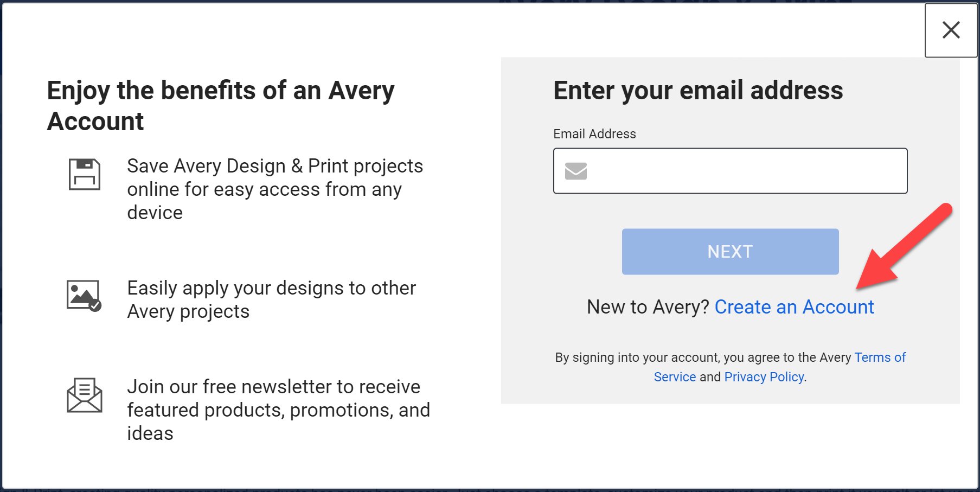Click the newsletter open-envelope icon
The height and width of the screenshot is (492, 980).
coord(85,395)
